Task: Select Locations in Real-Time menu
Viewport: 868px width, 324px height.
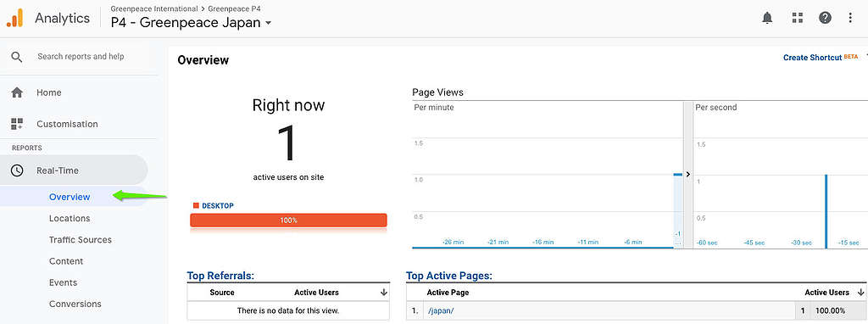Action: pyautogui.click(x=70, y=218)
